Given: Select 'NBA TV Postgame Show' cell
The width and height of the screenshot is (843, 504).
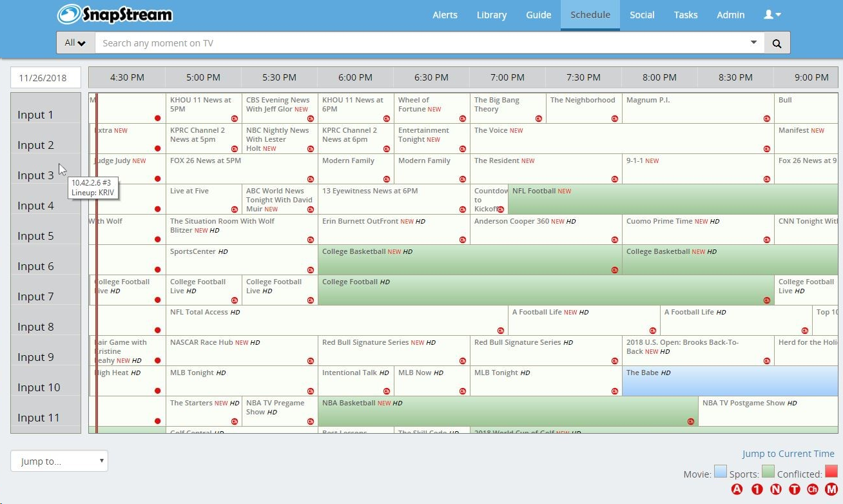Looking at the screenshot, I should [x=768, y=411].
